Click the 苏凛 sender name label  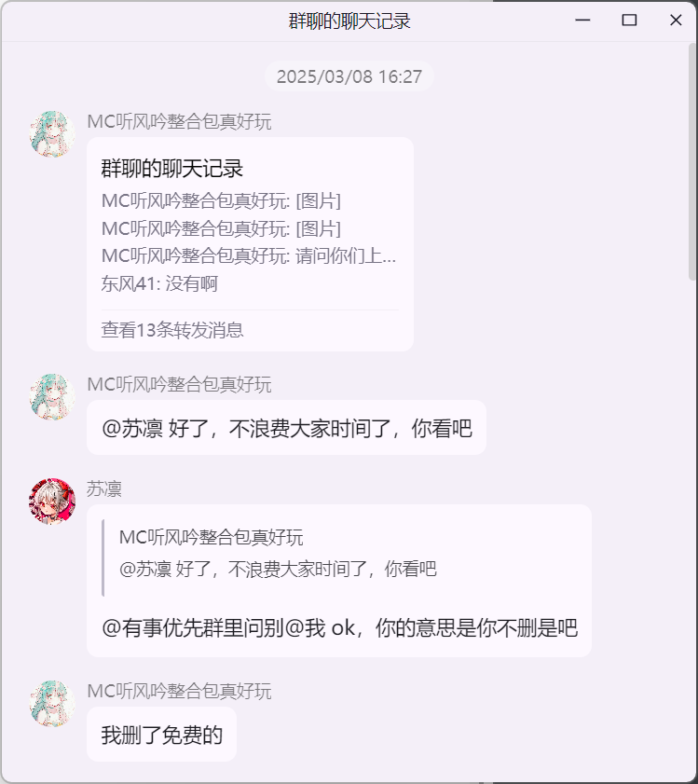click(104, 488)
